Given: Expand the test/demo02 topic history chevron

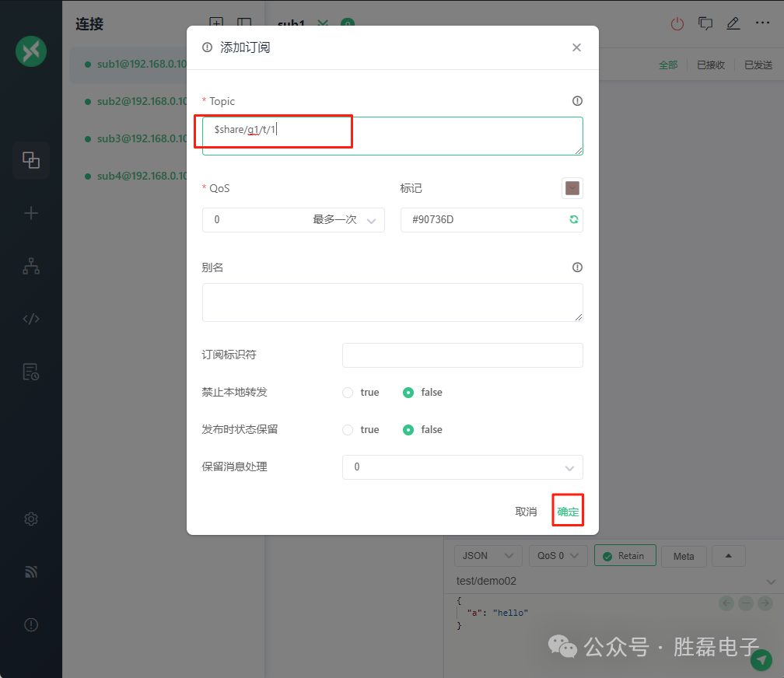Looking at the screenshot, I should [x=771, y=582].
